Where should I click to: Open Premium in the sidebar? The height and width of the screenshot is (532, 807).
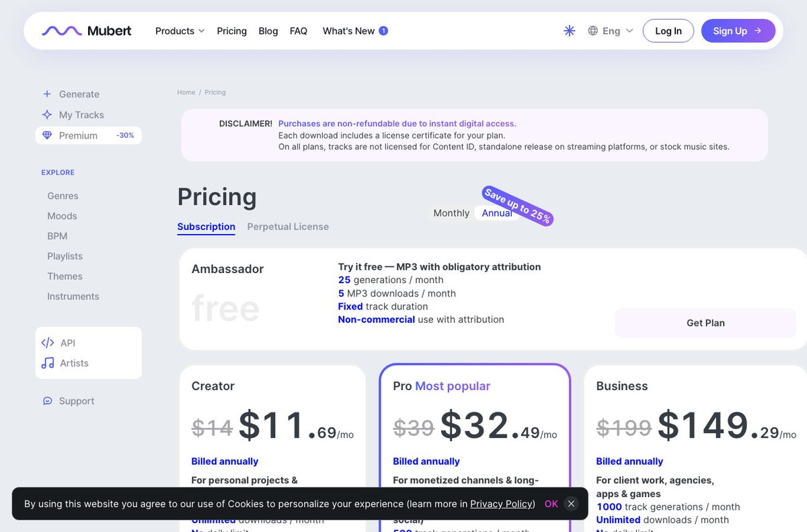coord(78,135)
